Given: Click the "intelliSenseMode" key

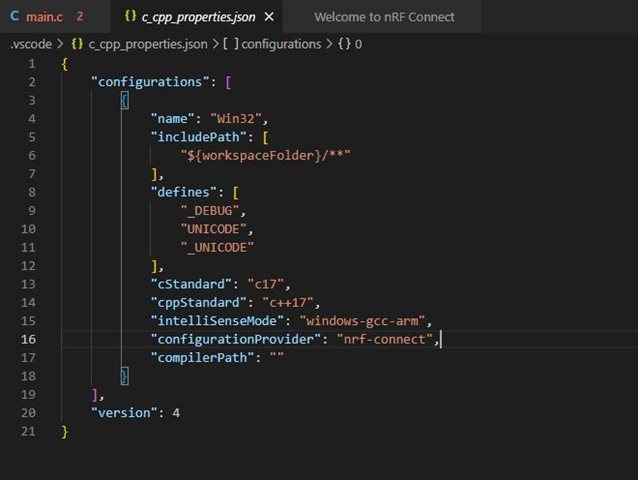Looking at the screenshot, I should click(217, 321).
